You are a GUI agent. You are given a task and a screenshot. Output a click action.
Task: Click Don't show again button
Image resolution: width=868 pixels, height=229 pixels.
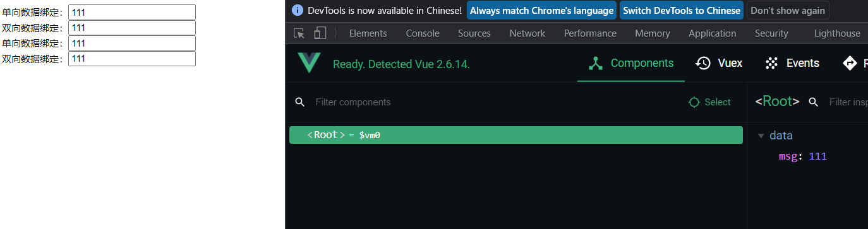point(788,10)
